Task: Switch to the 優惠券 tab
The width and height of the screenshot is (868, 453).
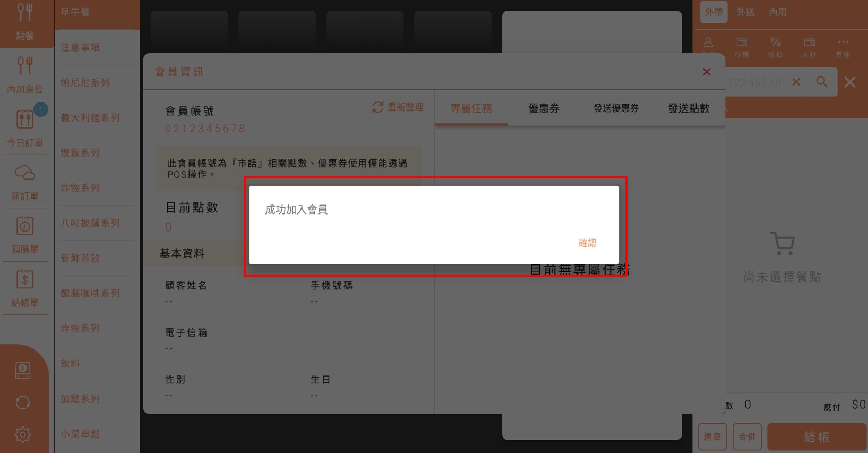Action: click(544, 108)
